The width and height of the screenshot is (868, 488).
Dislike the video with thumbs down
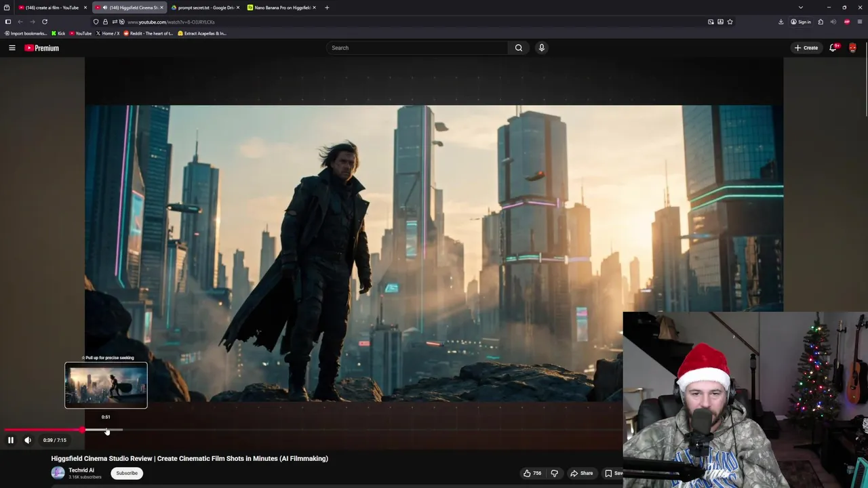coord(554,473)
